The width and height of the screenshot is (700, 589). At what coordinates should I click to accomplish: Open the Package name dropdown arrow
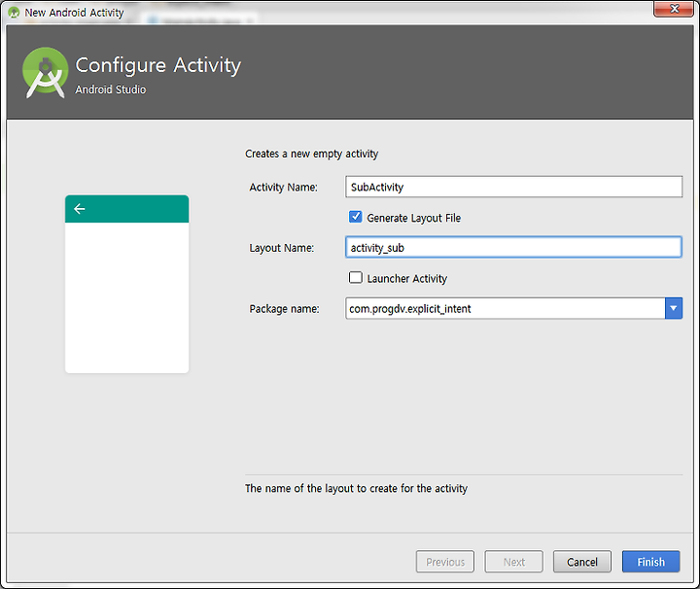pyautogui.click(x=673, y=308)
